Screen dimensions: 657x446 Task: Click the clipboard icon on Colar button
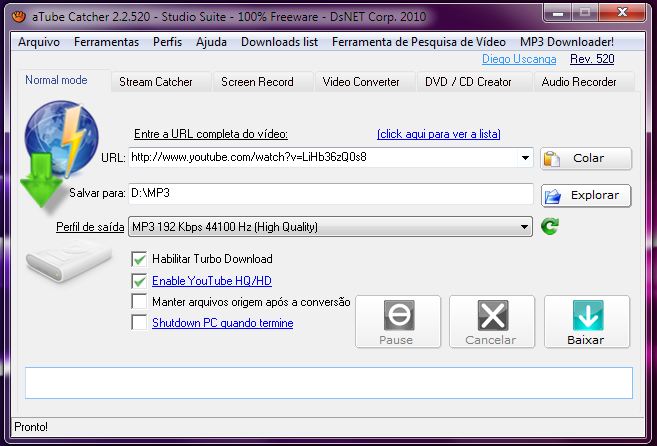click(x=552, y=158)
